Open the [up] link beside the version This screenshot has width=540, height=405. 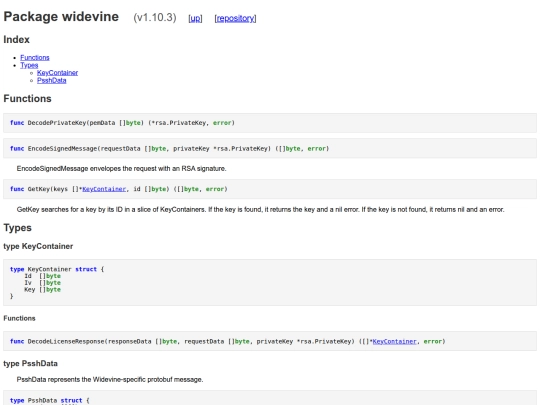click(195, 18)
